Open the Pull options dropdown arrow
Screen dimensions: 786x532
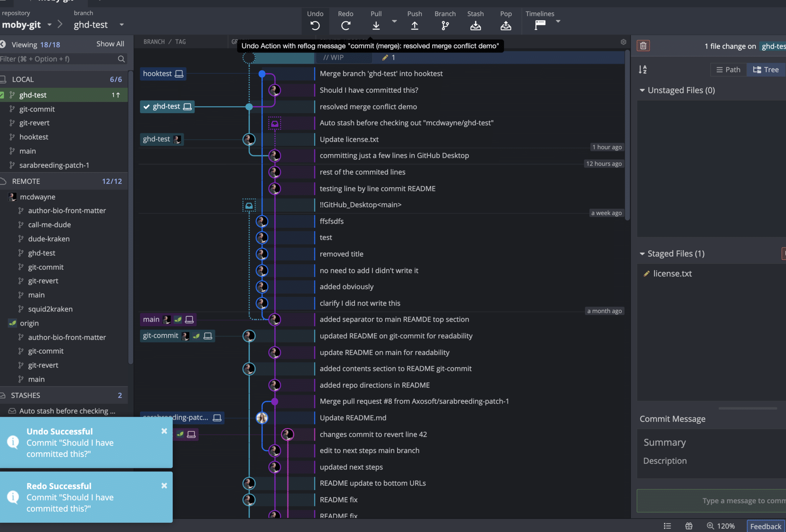click(395, 22)
